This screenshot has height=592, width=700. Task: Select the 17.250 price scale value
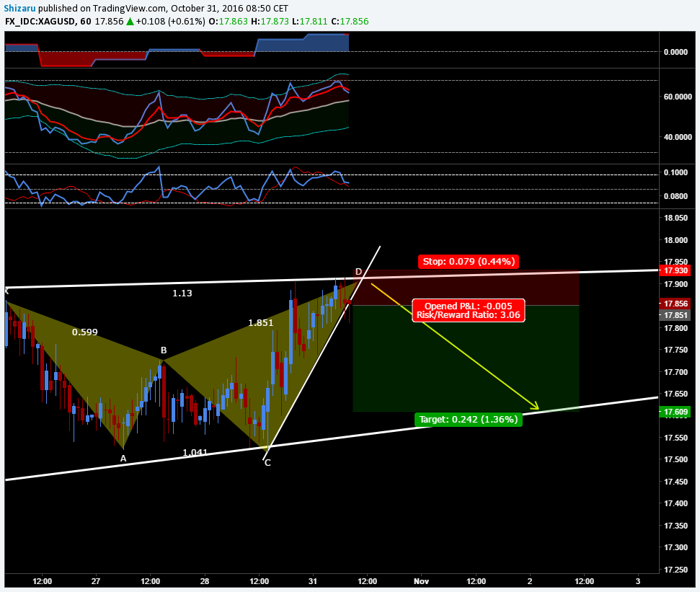tap(676, 569)
